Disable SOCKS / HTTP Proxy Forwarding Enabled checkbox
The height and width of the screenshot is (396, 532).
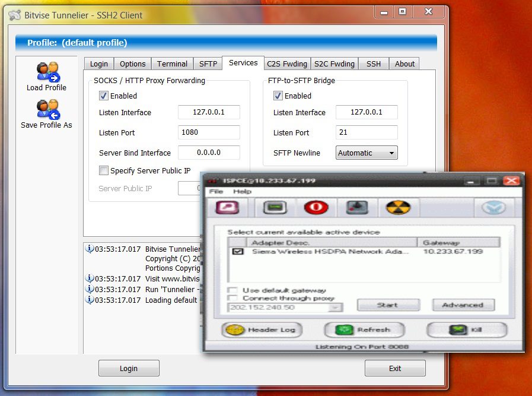point(103,96)
